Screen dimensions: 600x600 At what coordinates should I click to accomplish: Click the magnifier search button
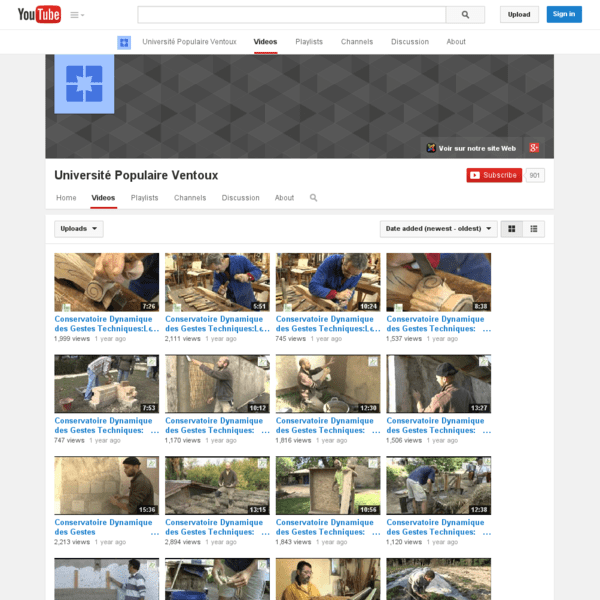click(465, 15)
